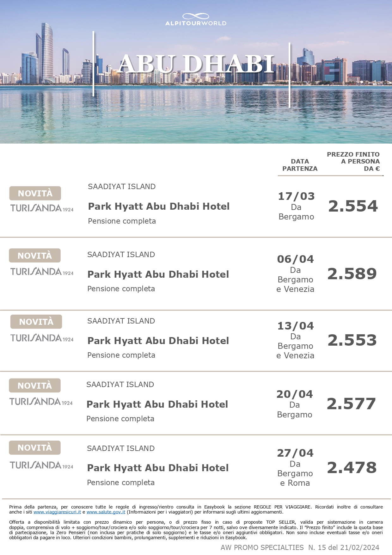Select the 2.553 price for 13/04
392x555 pixels.
coord(352,340)
